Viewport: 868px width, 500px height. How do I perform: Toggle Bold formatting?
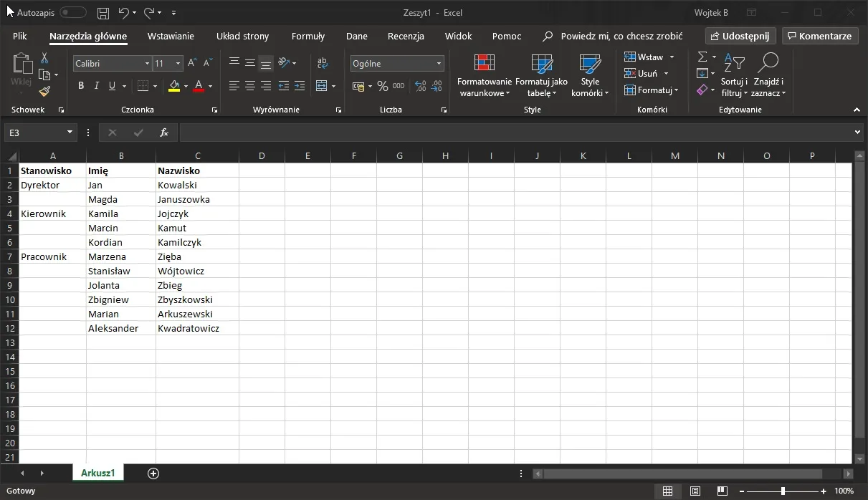81,86
